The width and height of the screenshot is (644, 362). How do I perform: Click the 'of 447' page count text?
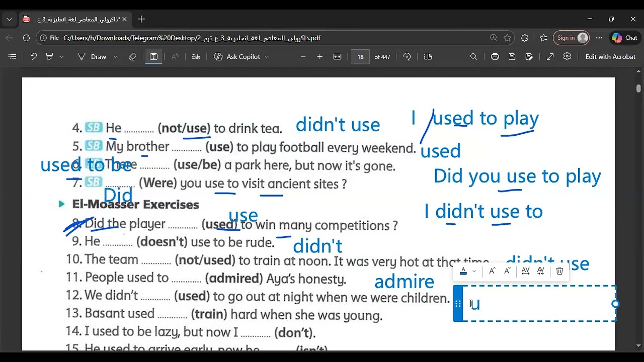382,57
